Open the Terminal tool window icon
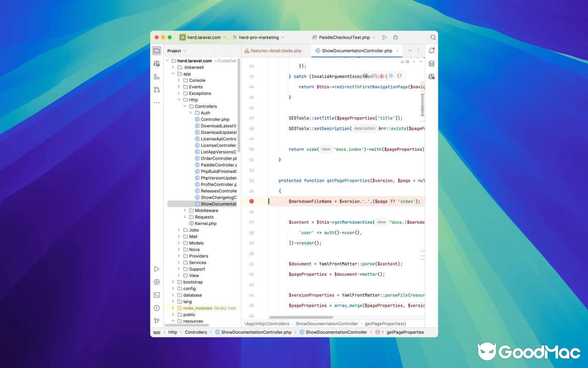This screenshot has width=588, height=368. (157, 294)
